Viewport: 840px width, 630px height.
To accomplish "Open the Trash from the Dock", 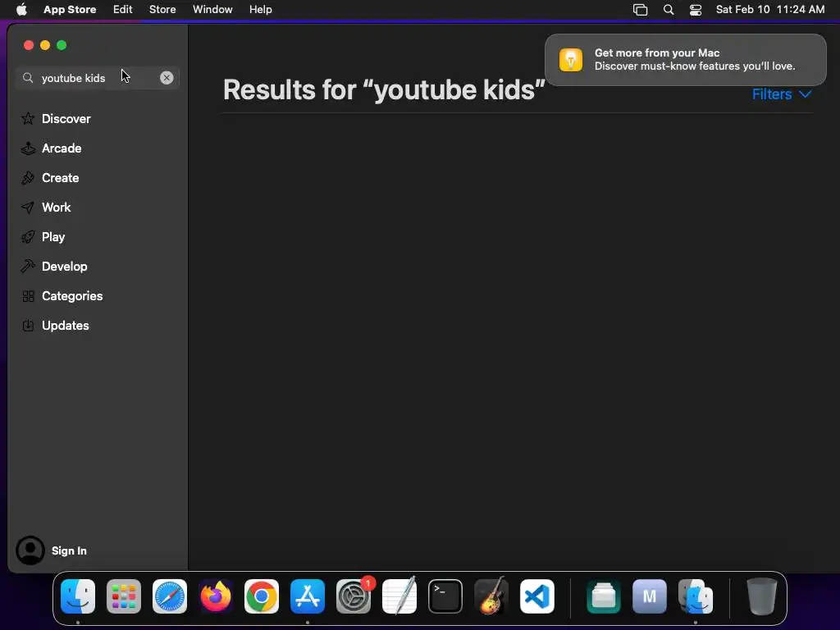I will (762, 596).
